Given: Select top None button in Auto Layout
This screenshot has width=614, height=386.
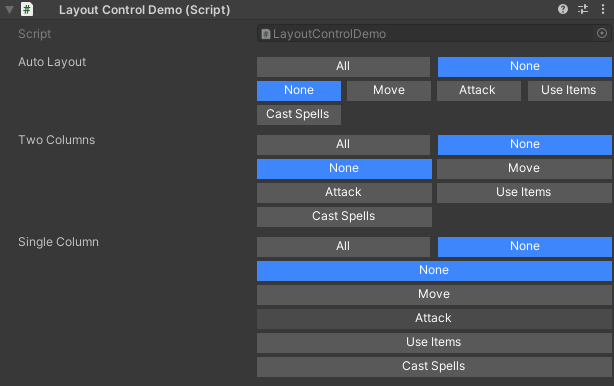Looking at the screenshot, I should click(525, 67).
